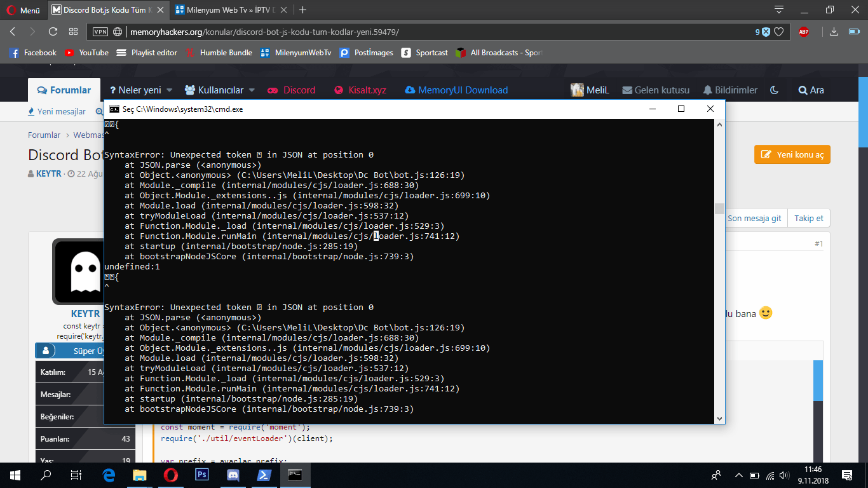868x488 pixels.
Task: Click the Takip et button
Action: tap(809, 218)
